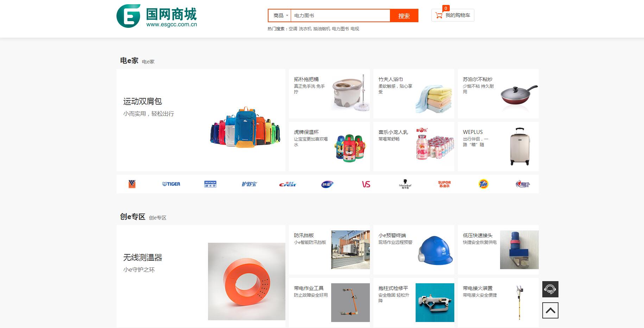
Task: Click the orange 搜索 button
Action: point(404,16)
